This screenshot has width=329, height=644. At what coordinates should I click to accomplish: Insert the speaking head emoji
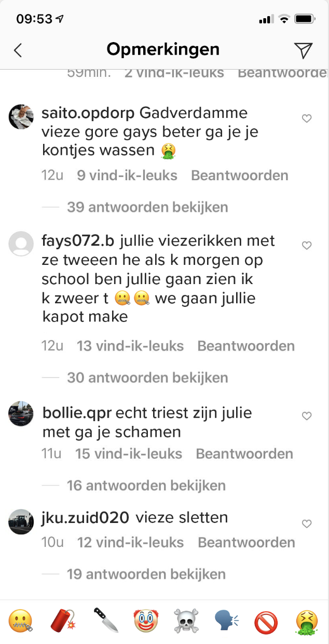(227, 621)
